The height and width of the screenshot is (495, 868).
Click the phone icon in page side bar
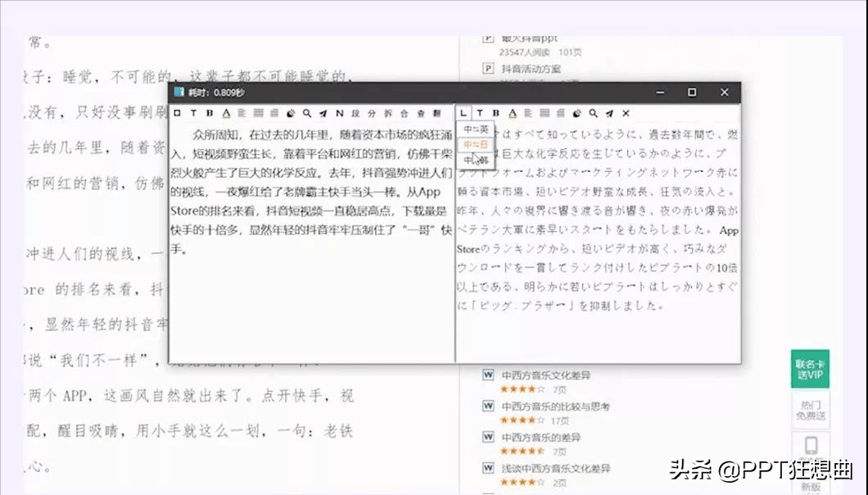(x=811, y=445)
